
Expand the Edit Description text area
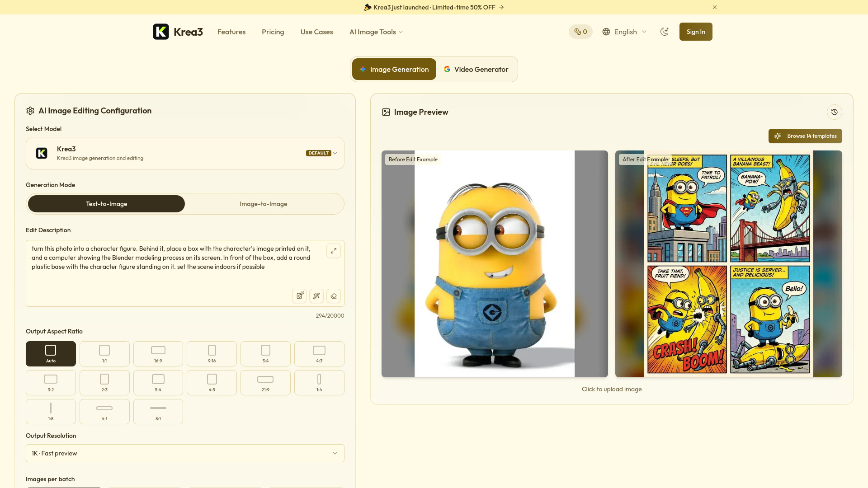[334, 251]
